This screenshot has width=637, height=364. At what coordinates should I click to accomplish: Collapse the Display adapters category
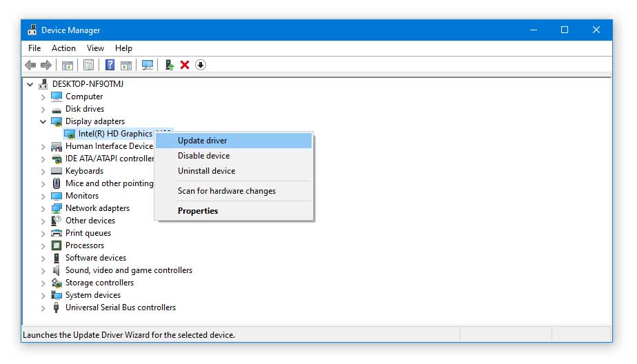pyautogui.click(x=43, y=121)
